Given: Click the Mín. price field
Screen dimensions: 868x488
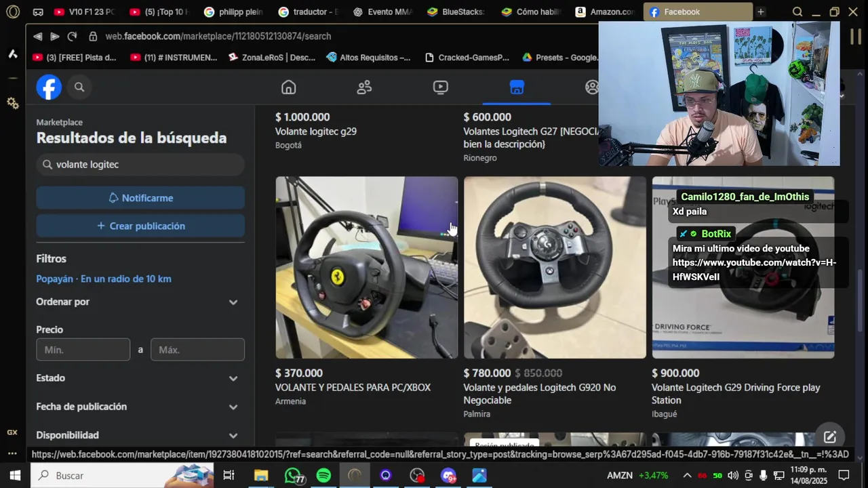Looking at the screenshot, I should click(x=83, y=350).
